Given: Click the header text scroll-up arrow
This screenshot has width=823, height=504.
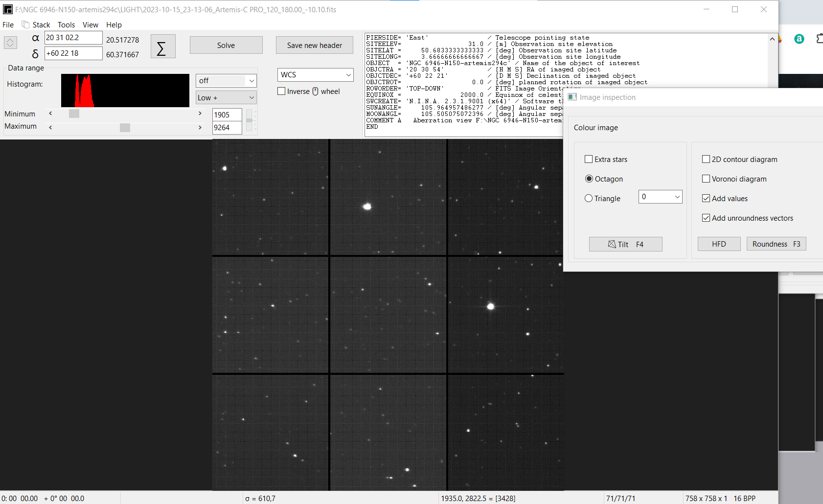Looking at the screenshot, I should (772, 39).
